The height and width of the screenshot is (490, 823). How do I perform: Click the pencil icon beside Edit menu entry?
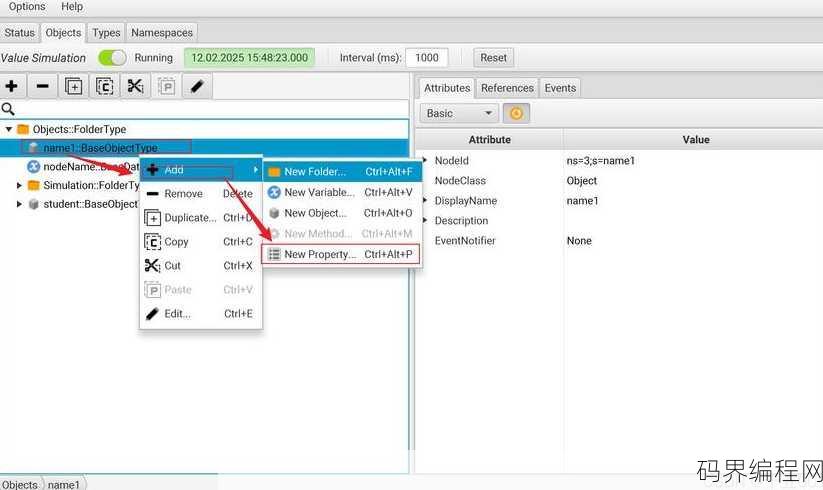pos(152,314)
